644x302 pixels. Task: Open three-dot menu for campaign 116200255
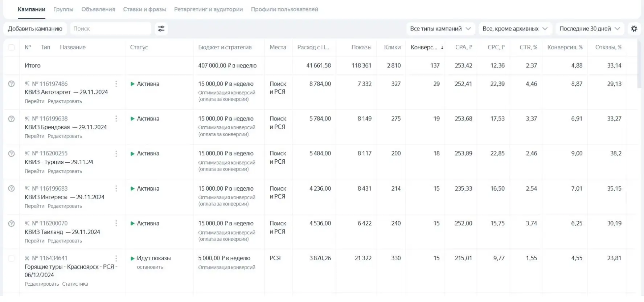tap(116, 154)
